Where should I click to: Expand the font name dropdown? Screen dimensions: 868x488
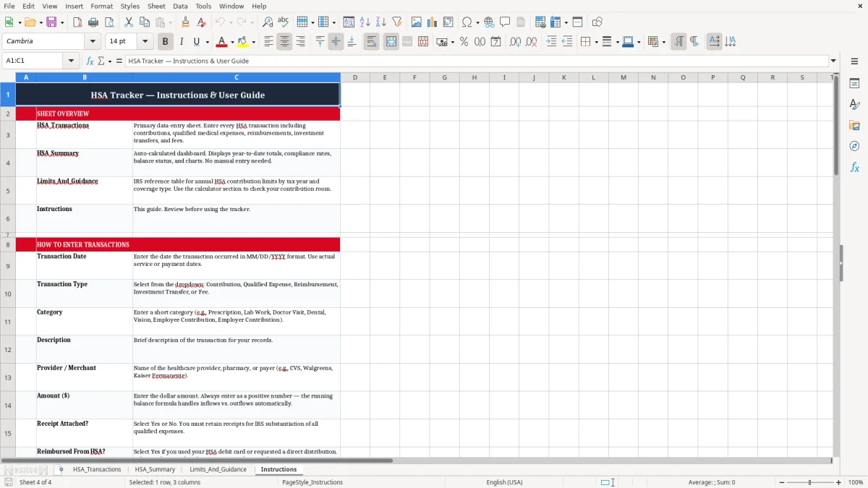tap(93, 41)
